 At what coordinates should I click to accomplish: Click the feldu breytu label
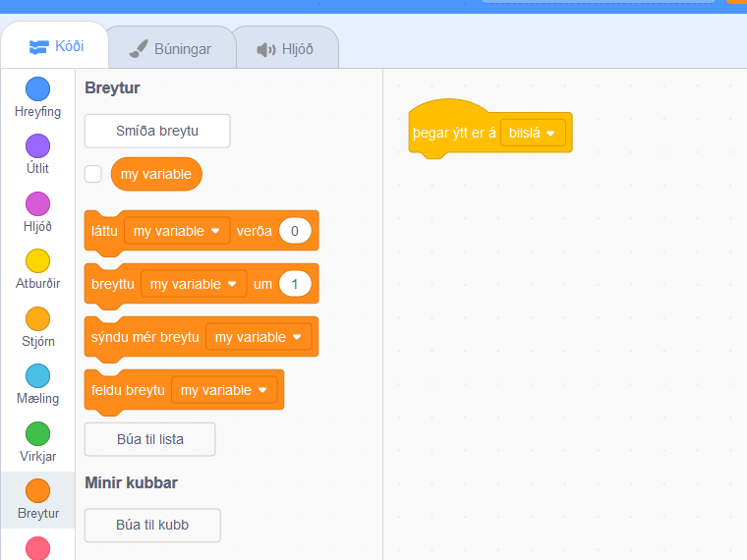pyautogui.click(x=128, y=390)
